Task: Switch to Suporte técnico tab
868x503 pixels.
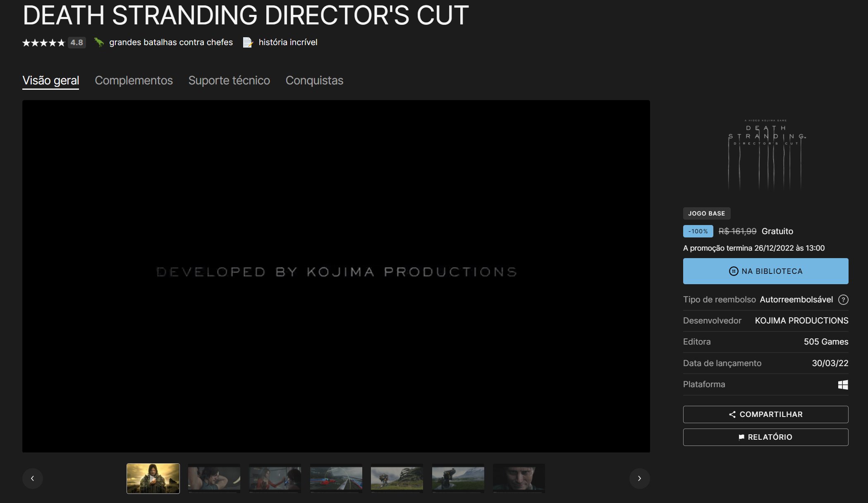Action: [229, 80]
